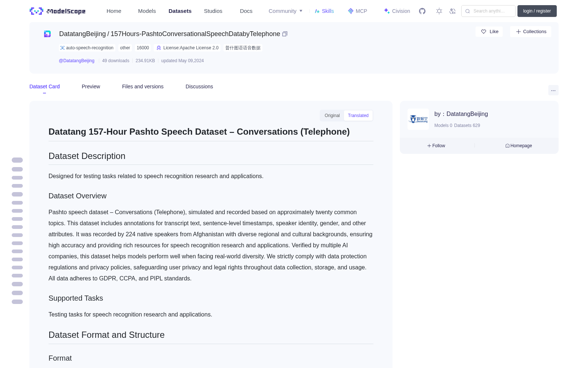
Task: Open the MCP nav item
Action: 357,11
